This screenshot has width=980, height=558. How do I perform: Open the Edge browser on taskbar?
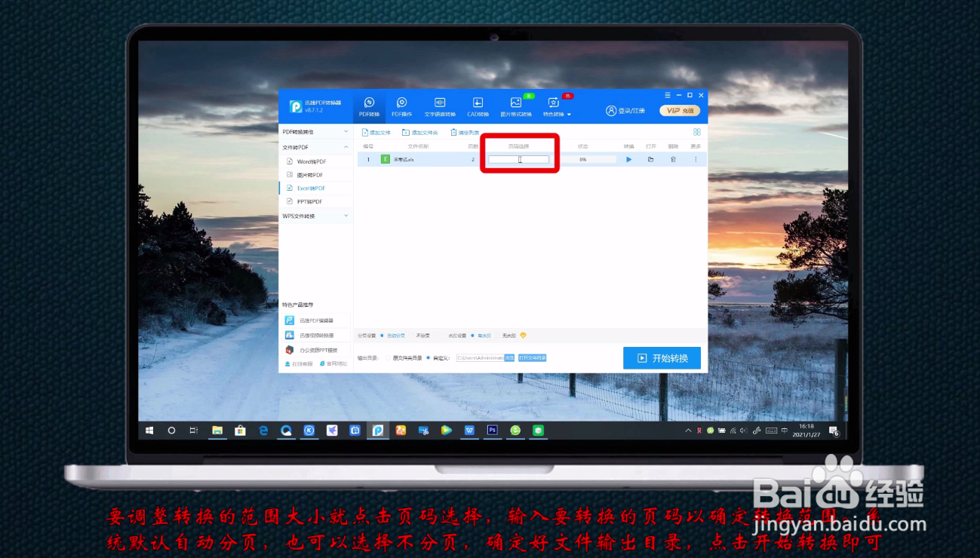coord(263,431)
